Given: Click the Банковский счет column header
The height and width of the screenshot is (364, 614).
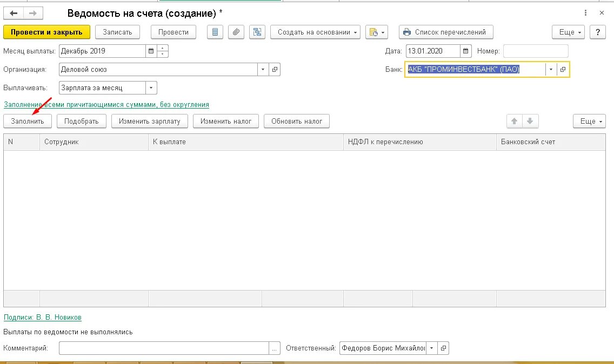Looking at the screenshot, I should point(551,142).
